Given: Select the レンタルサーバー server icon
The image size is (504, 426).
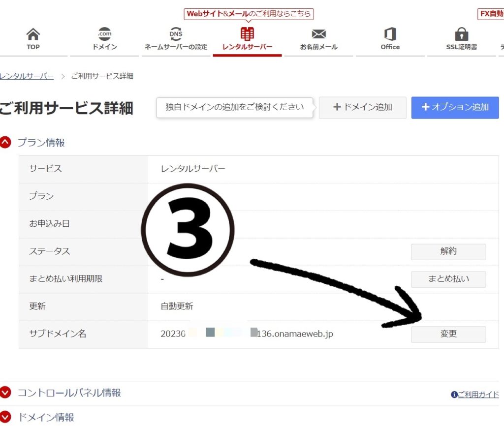Looking at the screenshot, I should point(247,34).
